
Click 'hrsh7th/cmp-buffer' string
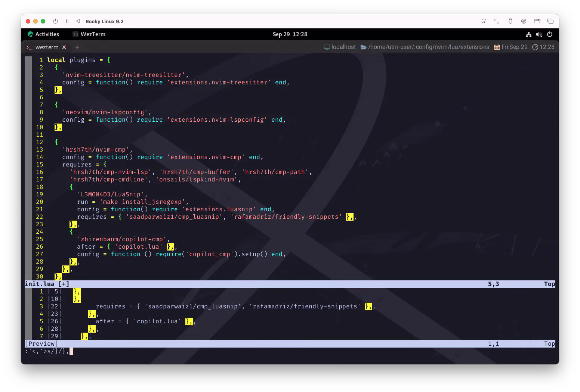pyautogui.click(x=197, y=172)
